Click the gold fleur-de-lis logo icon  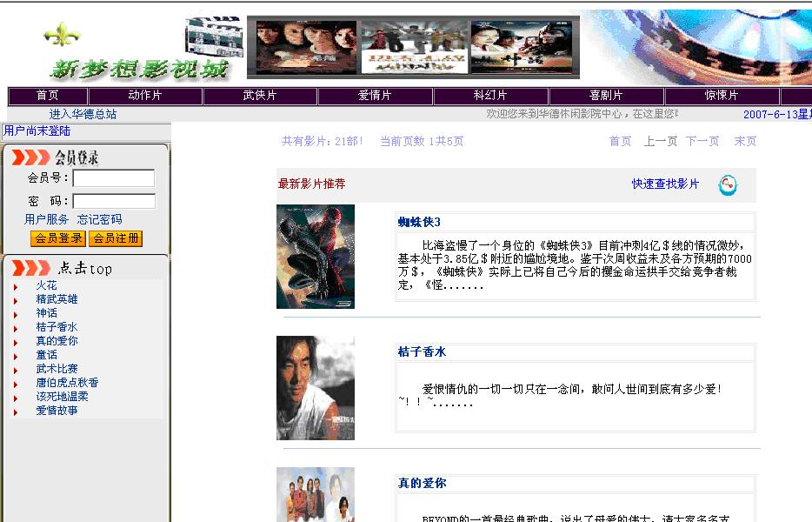coord(62,34)
